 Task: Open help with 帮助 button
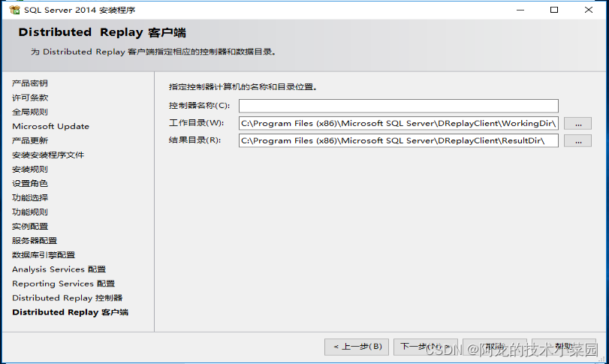tap(564, 347)
